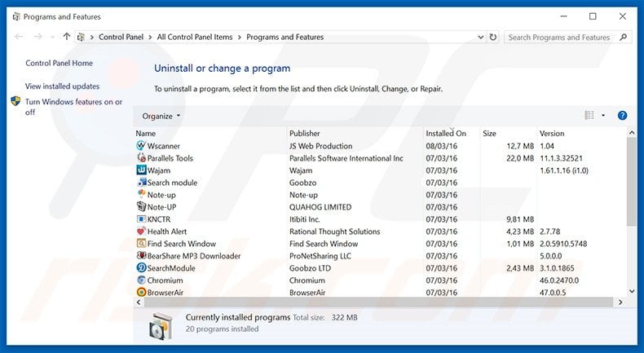The image size is (644, 353).
Task: Click the Wajam program icon
Action: 141,170
